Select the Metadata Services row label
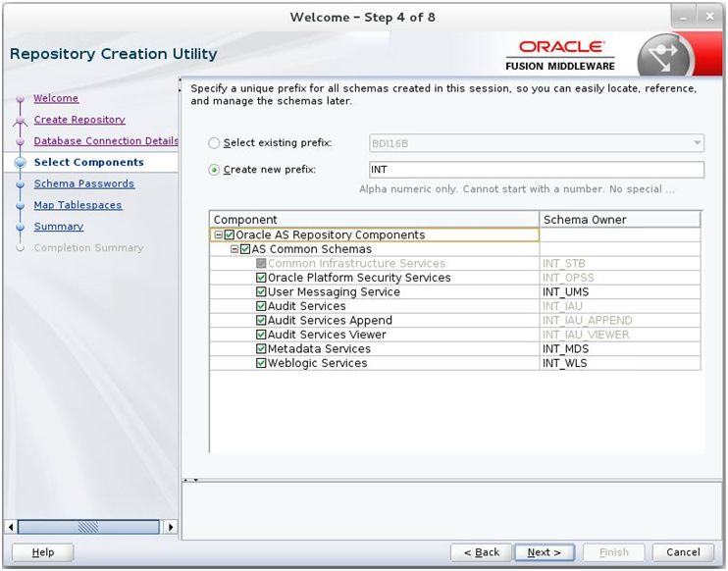The width and height of the screenshot is (728, 571). point(319,349)
